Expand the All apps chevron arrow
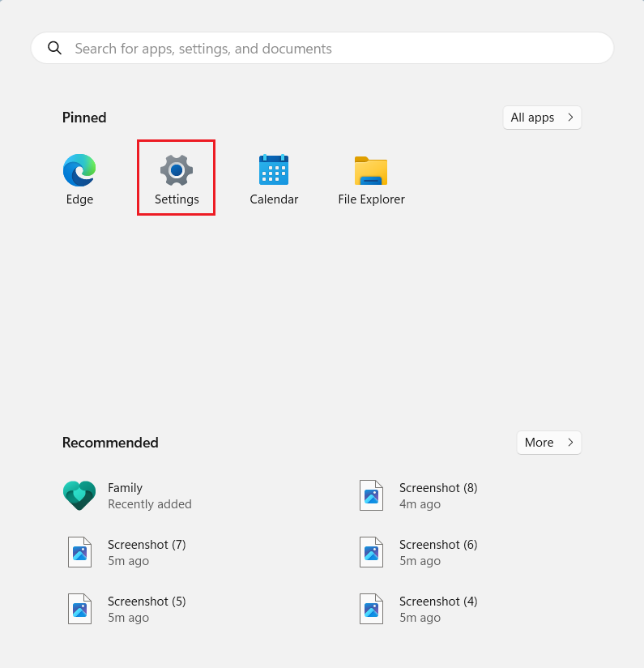The width and height of the screenshot is (644, 668). pos(570,118)
